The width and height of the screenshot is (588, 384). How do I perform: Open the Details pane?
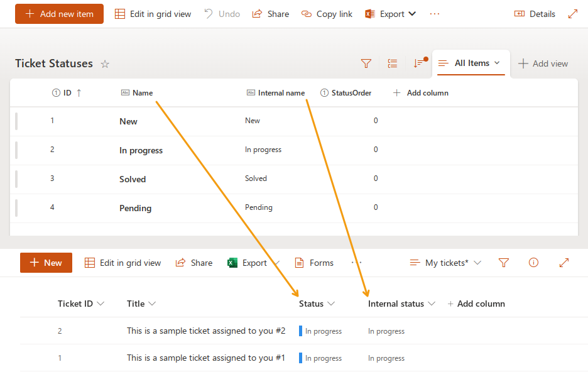tap(535, 14)
